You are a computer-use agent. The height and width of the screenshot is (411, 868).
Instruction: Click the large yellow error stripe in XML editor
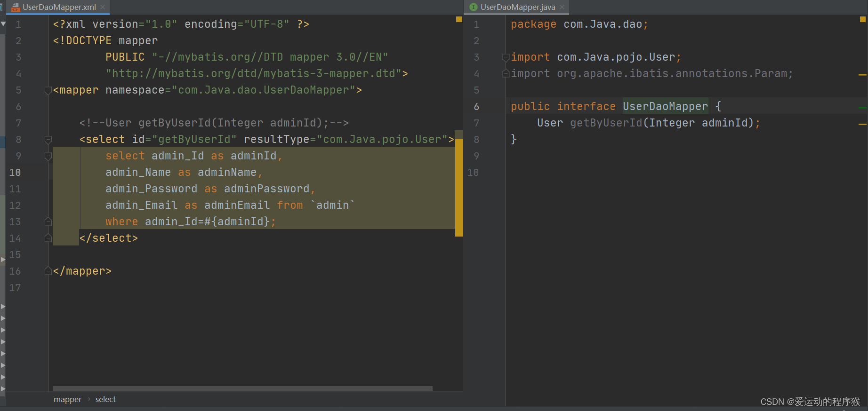pyautogui.click(x=459, y=187)
